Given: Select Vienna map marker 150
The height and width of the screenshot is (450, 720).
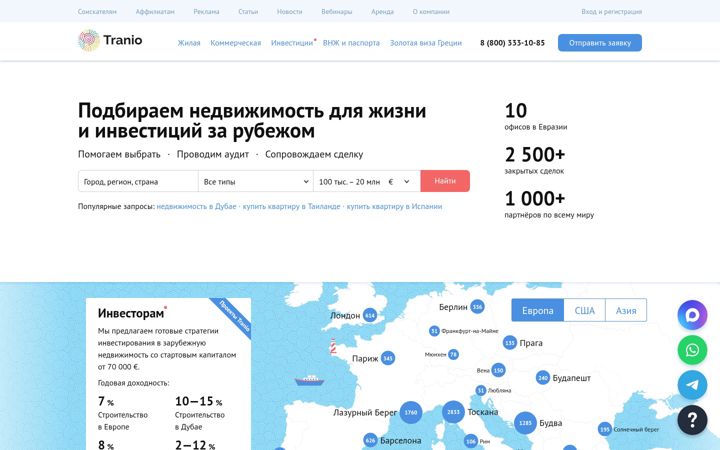Looking at the screenshot, I should (498, 370).
